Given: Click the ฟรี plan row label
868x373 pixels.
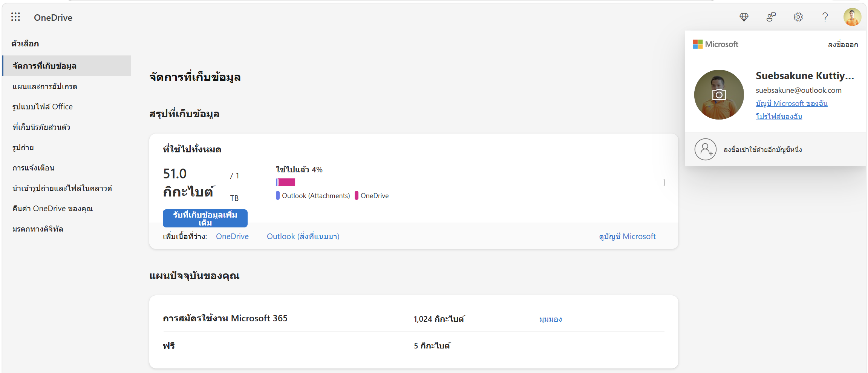Looking at the screenshot, I should tap(169, 345).
